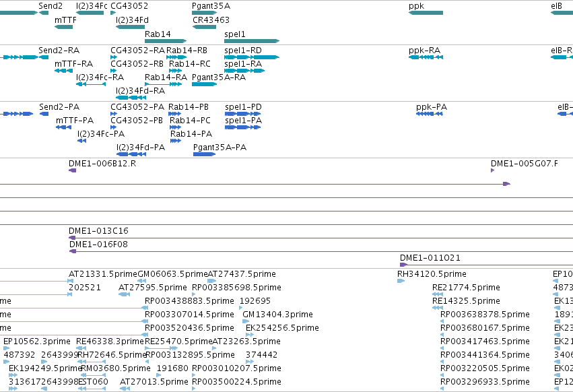Select transcript Rab14-RC
Viewport: 573px width, 392px height.
[x=176, y=71]
